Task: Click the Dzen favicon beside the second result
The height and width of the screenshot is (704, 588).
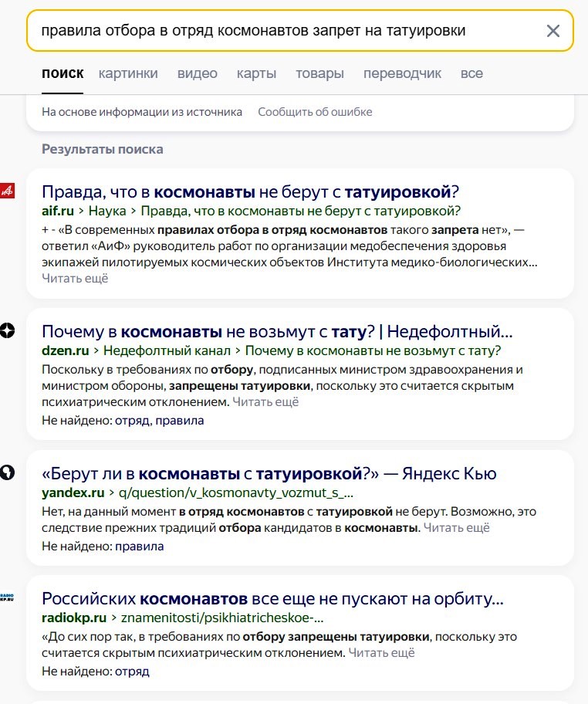Action: click(7, 330)
